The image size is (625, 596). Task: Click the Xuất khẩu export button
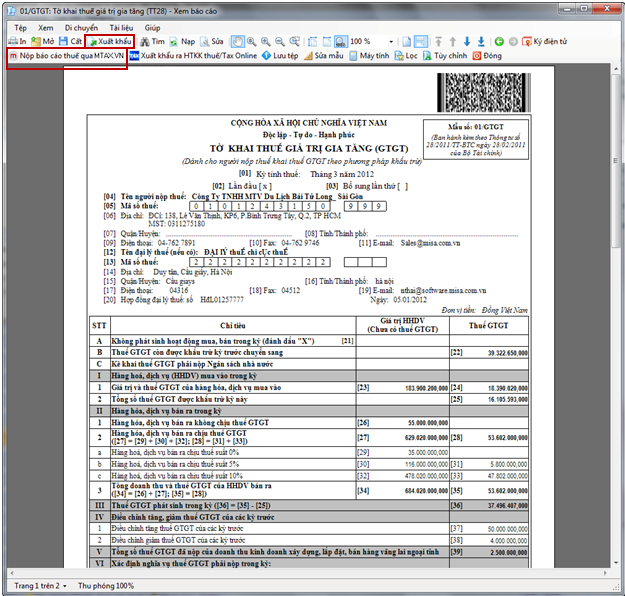pos(110,41)
